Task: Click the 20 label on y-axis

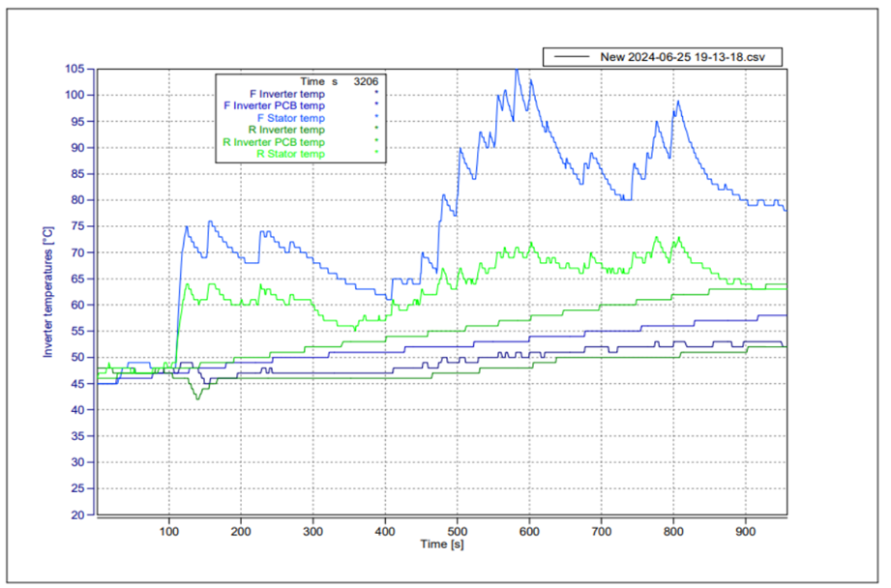Action: point(77,514)
